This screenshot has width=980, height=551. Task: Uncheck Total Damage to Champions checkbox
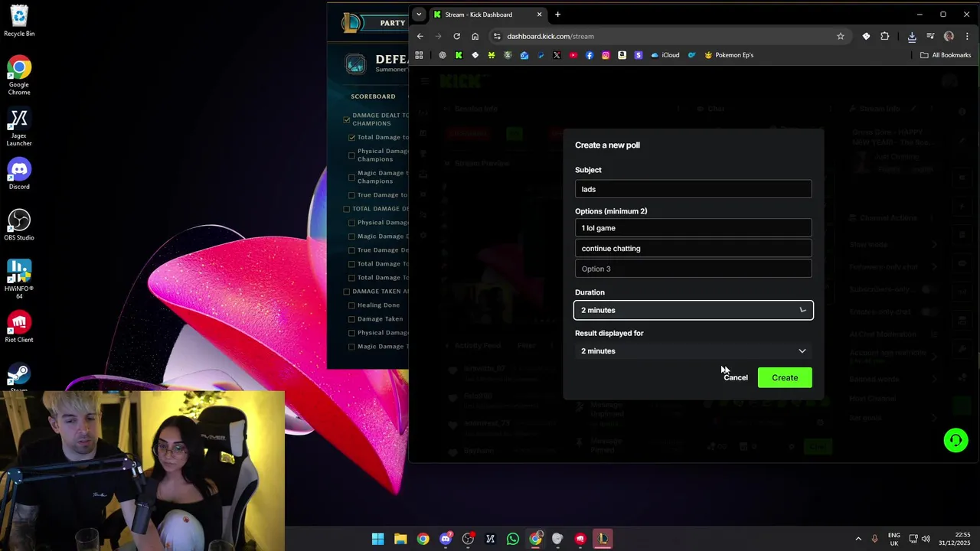pyautogui.click(x=351, y=138)
